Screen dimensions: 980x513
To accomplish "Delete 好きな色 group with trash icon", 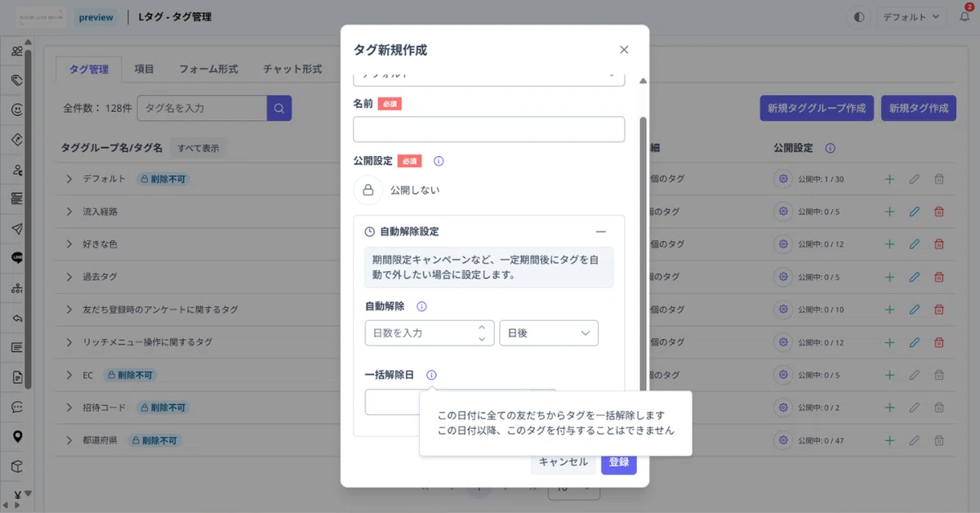I will [x=939, y=244].
